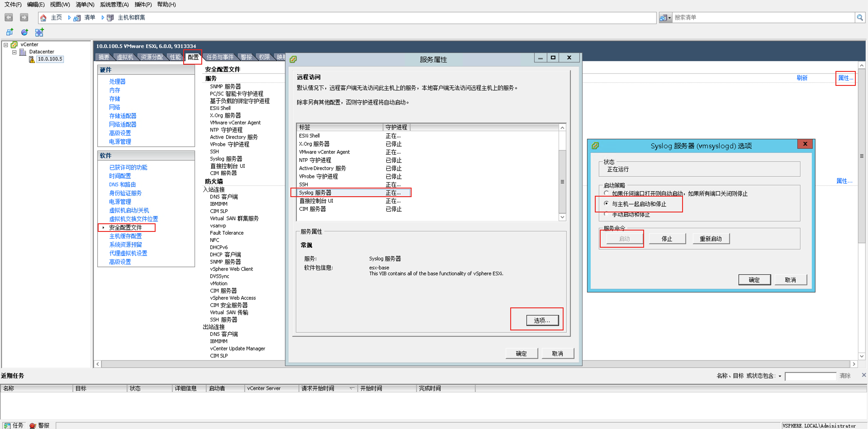868x429 pixels.
Task: Switch to the 配置 tab
Action: [x=193, y=57]
